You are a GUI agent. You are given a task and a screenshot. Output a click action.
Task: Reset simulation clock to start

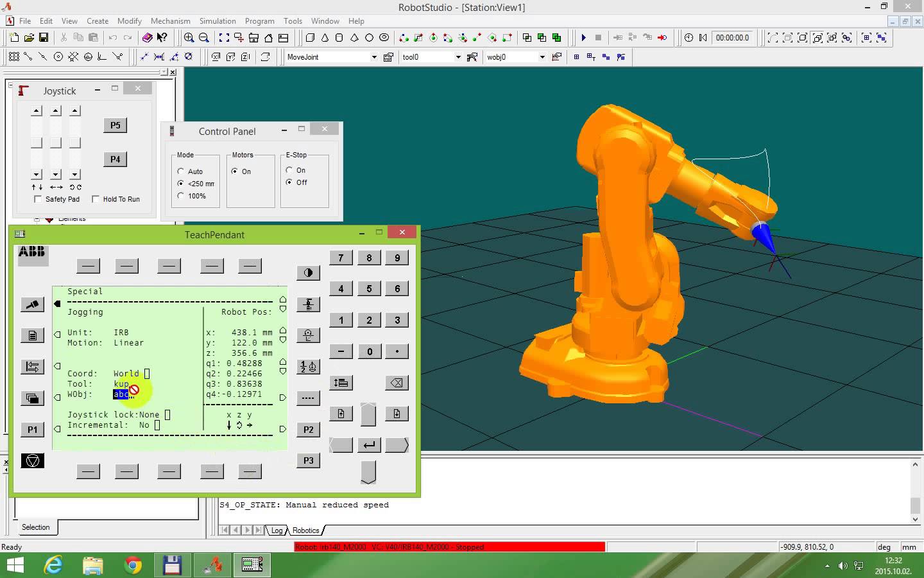(x=703, y=38)
